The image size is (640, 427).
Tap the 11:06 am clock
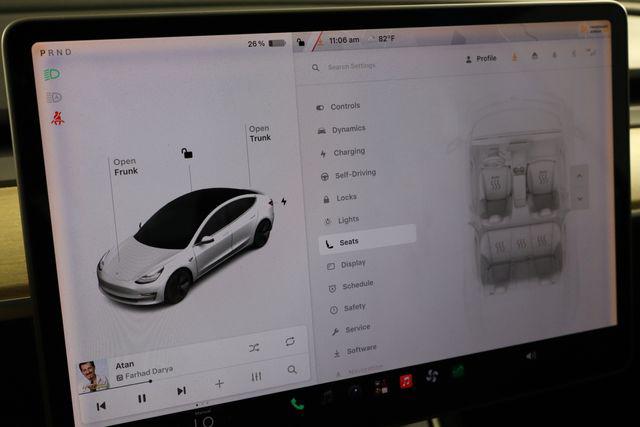pyautogui.click(x=344, y=40)
